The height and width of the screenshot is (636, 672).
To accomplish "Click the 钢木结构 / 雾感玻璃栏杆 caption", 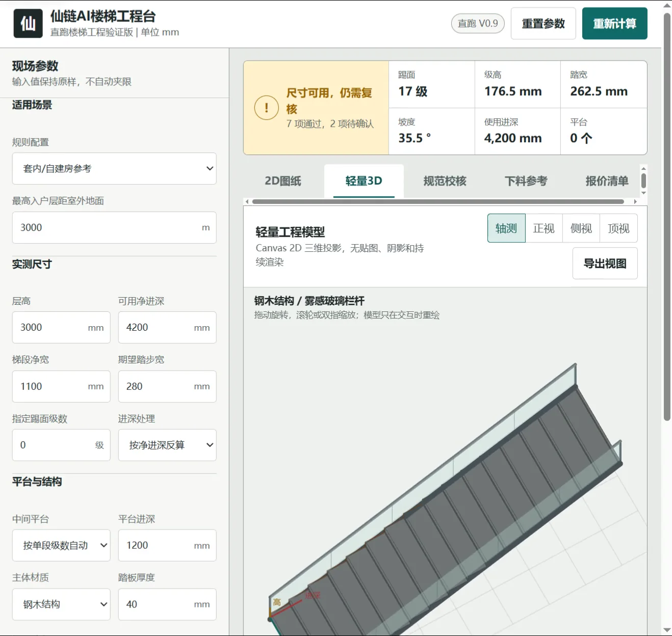I will 309,301.
